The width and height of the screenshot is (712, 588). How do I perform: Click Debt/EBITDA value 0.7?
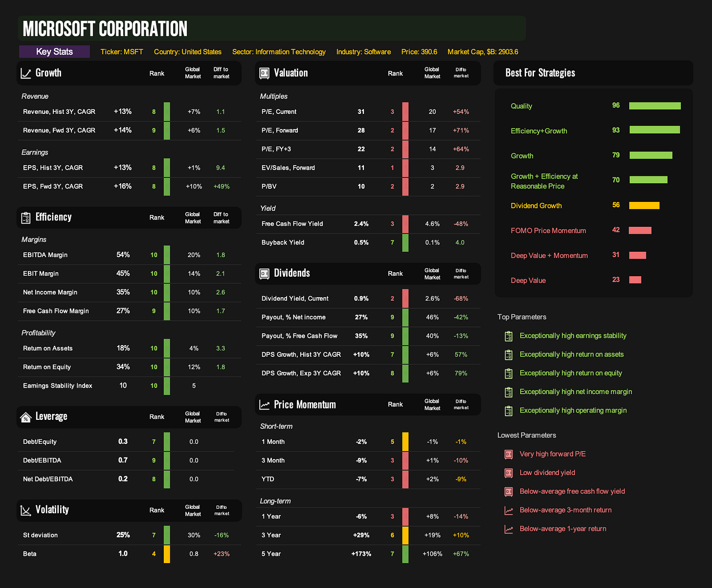[x=123, y=460]
